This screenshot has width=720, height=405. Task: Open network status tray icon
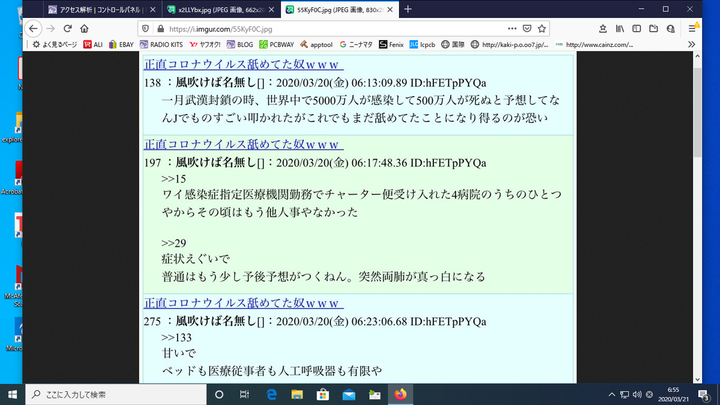(x=624, y=394)
